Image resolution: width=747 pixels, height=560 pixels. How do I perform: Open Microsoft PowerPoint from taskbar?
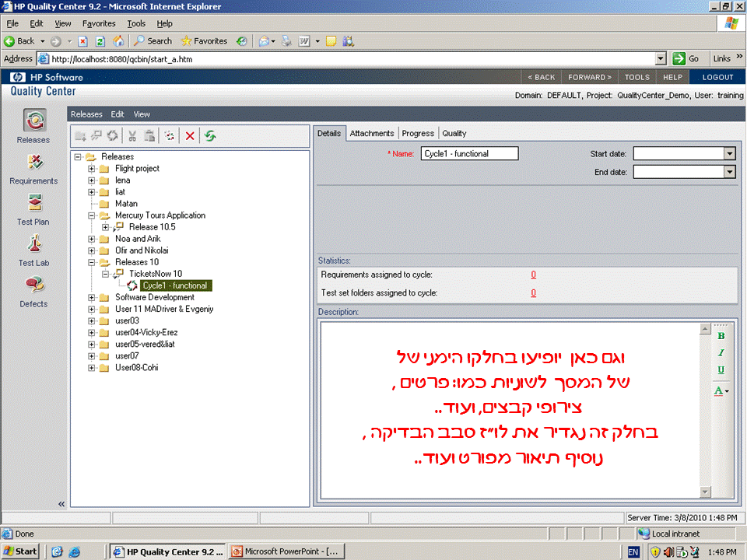click(x=286, y=551)
